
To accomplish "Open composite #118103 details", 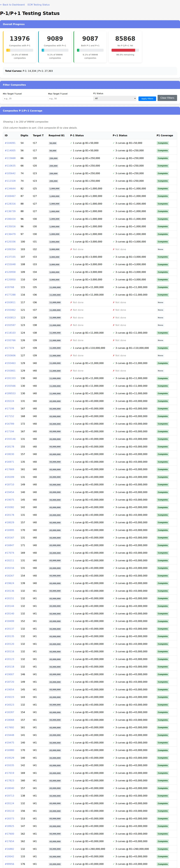I will (10, 333).
